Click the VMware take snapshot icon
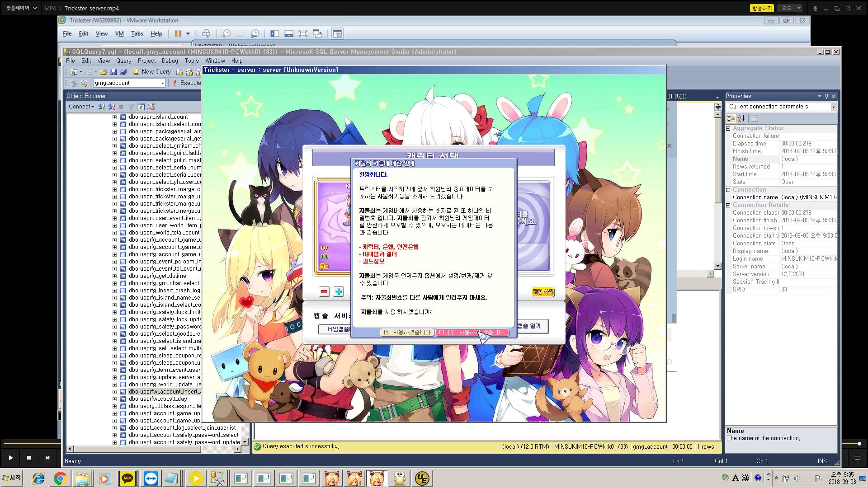Viewport: 868px width, 488px height. [226, 33]
